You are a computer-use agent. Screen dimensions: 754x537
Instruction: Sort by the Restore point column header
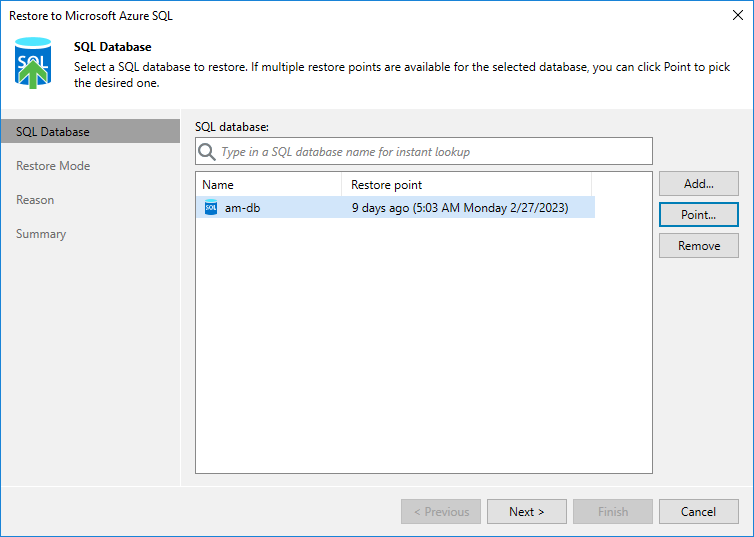point(465,185)
